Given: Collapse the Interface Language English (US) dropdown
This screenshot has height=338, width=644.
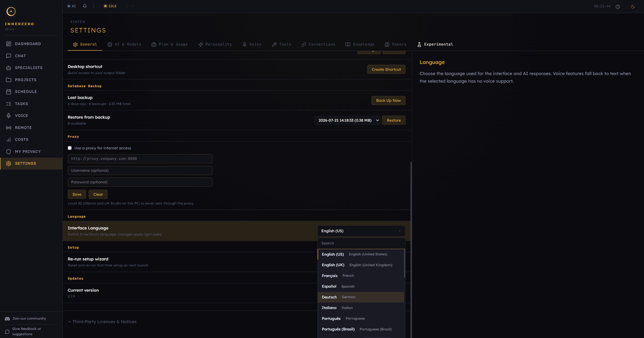Looking at the screenshot, I should coord(361,231).
